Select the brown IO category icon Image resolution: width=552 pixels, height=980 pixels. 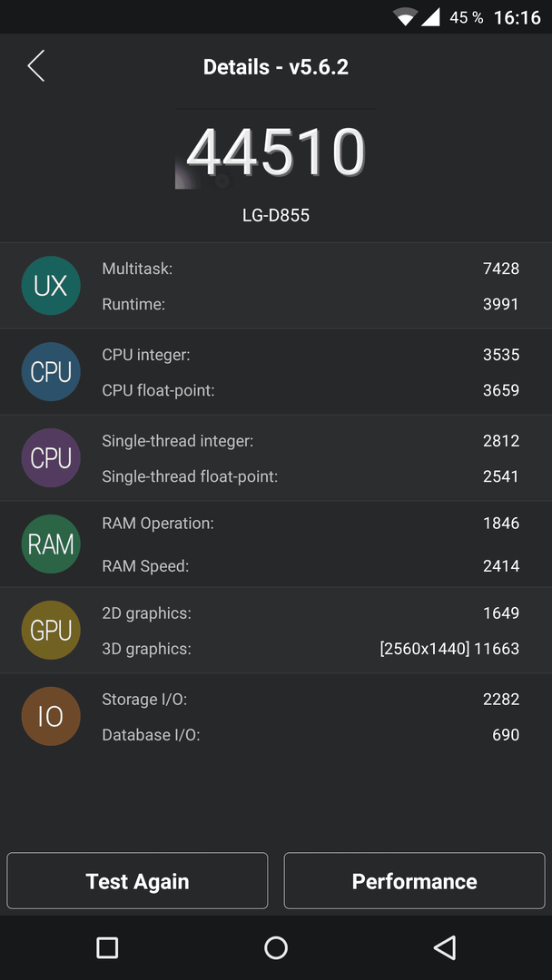[x=51, y=716]
